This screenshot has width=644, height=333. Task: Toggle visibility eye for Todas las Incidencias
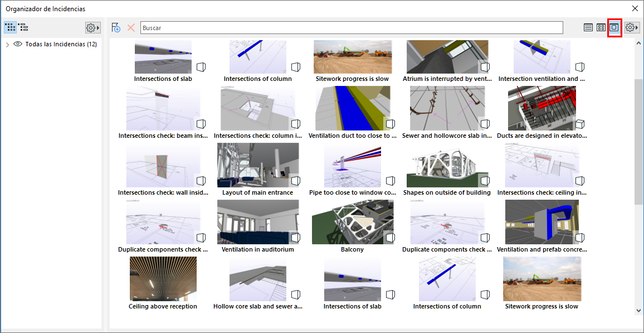(18, 44)
